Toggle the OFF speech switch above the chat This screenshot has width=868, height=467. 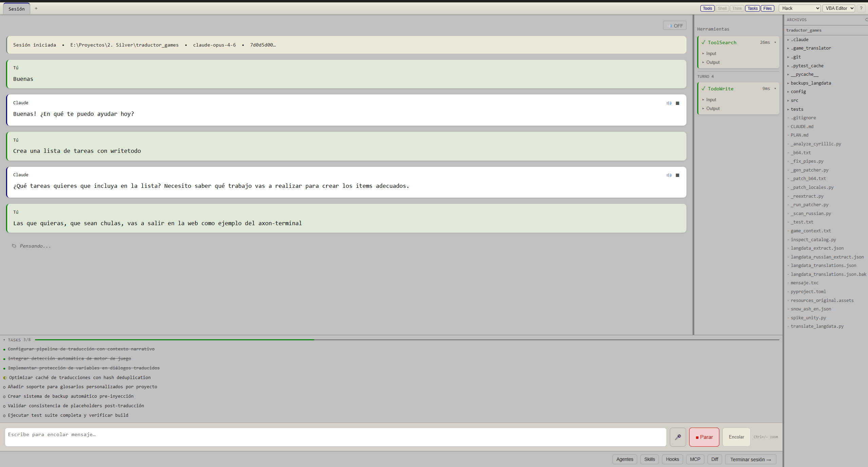[674, 25]
